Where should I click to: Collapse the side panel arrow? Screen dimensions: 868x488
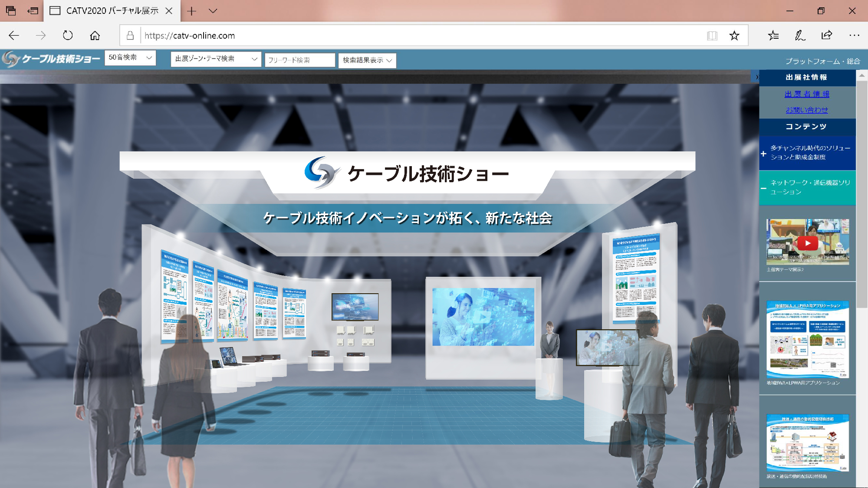coord(756,77)
